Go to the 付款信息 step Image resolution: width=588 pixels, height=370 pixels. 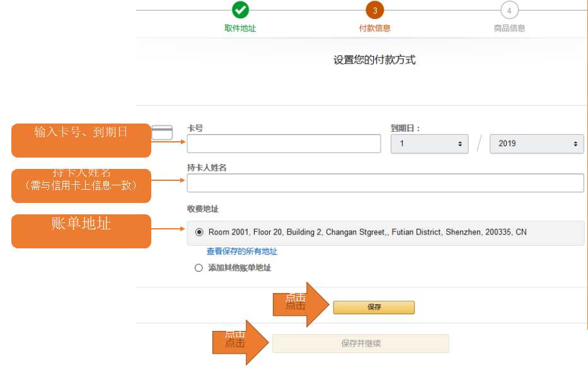point(375,28)
